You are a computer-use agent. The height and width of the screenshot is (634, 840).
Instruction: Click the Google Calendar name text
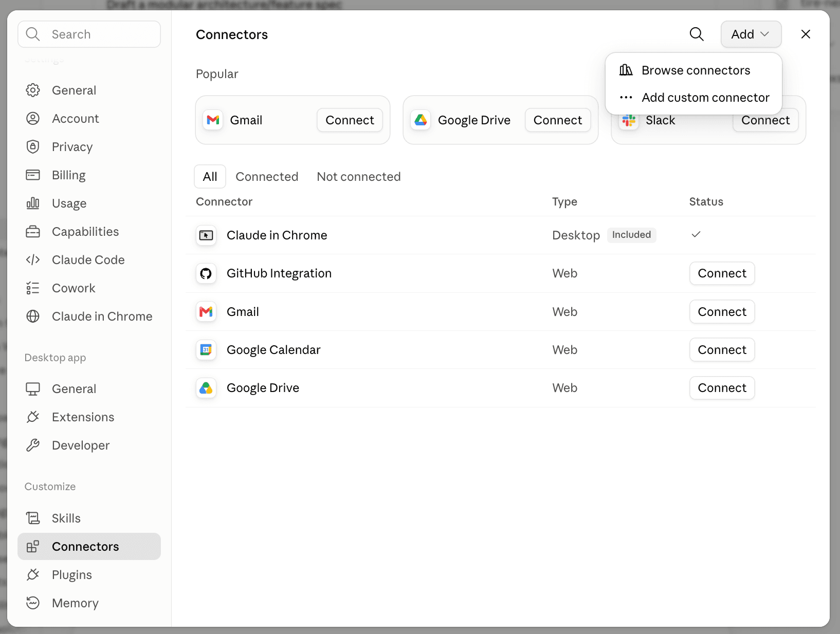click(x=273, y=350)
